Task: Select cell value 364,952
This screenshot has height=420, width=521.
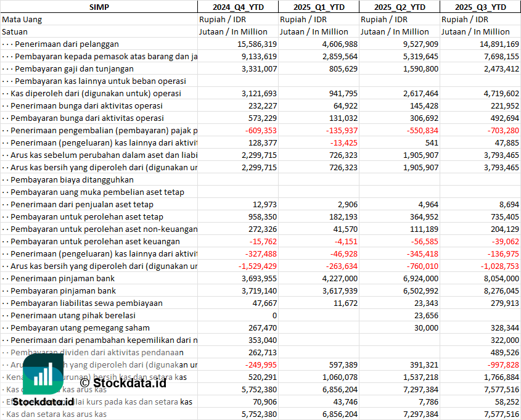Action: (424, 216)
